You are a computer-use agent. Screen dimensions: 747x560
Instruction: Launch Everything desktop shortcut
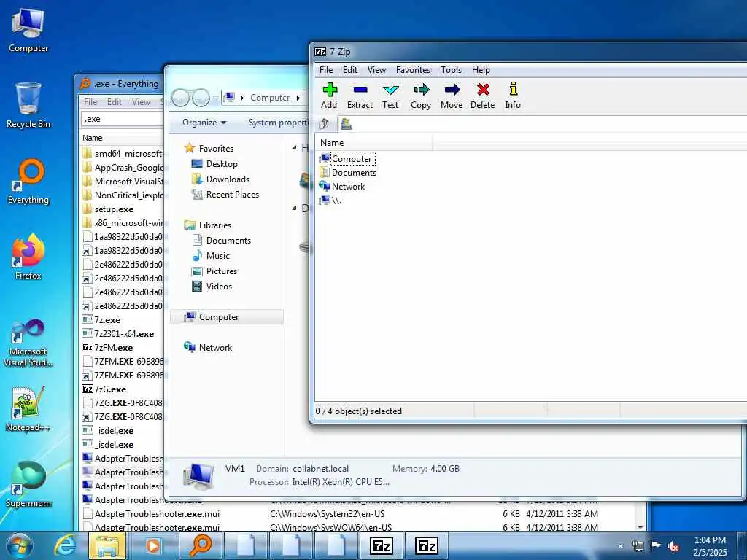28,182
